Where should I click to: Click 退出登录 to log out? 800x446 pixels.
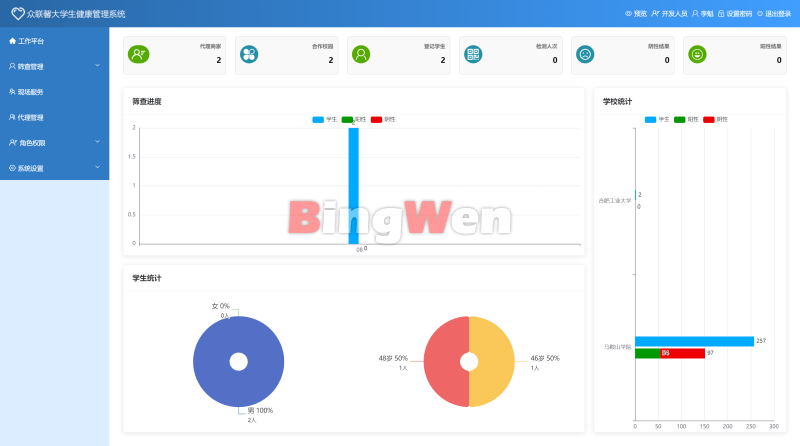tap(773, 14)
